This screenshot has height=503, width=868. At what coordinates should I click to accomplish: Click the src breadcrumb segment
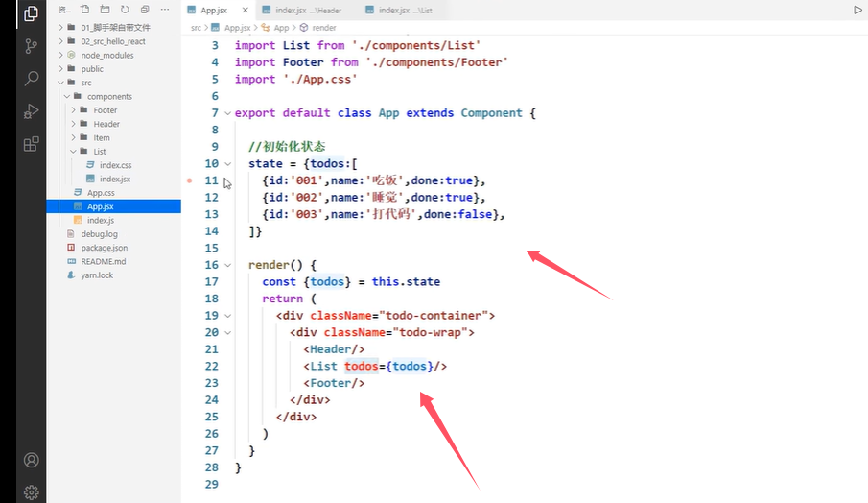[196, 28]
